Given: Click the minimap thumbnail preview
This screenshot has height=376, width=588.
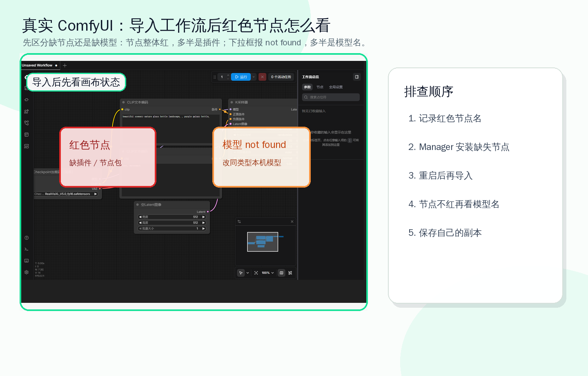Looking at the screenshot, I should pos(263,242).
